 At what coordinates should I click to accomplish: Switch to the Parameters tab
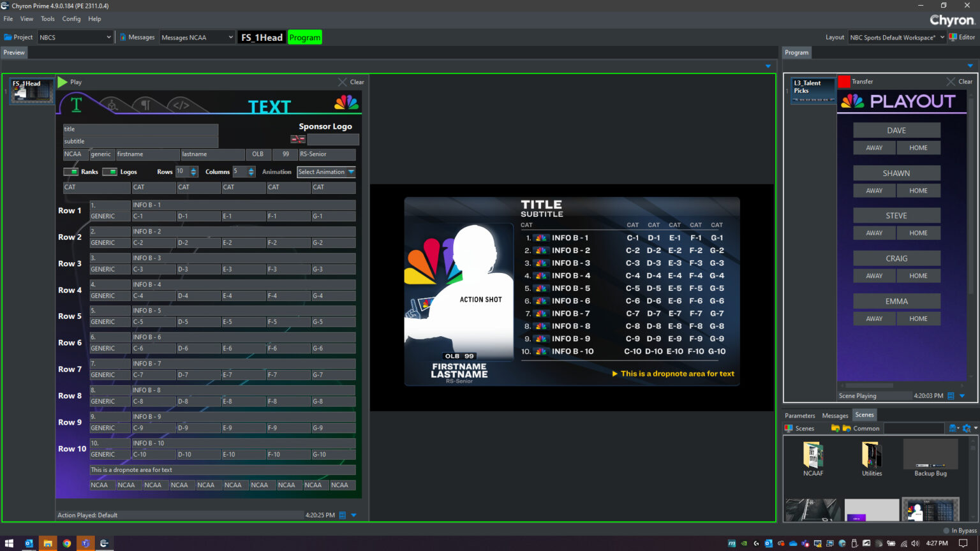point(799,415)
